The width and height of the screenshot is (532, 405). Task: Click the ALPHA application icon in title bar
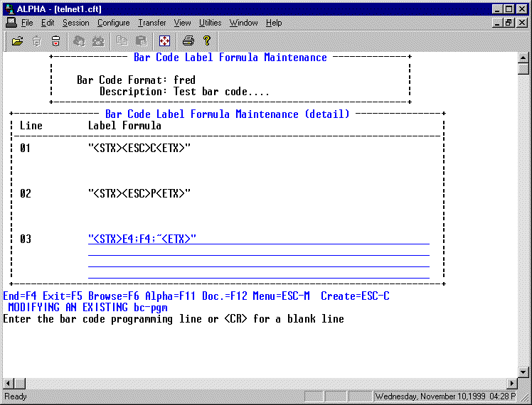[10, 9]
